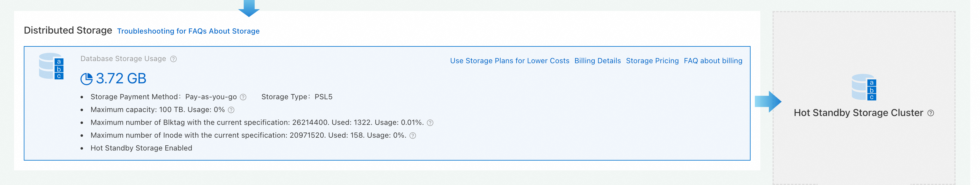Image resolution: width=980 pixels, height=185 pixels.
Task: Open the Billing Details link
Action: click(597, 61)
